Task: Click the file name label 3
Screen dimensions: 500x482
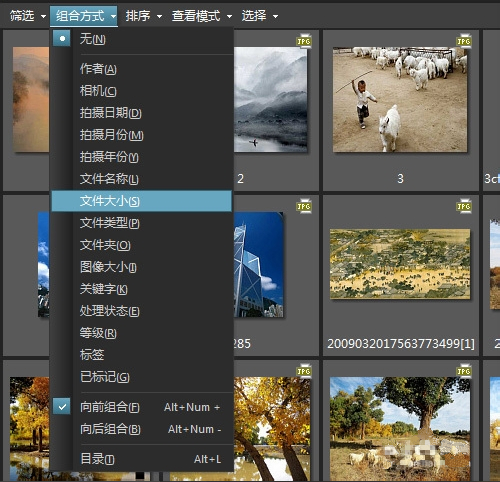Action: tap(400, 179)
